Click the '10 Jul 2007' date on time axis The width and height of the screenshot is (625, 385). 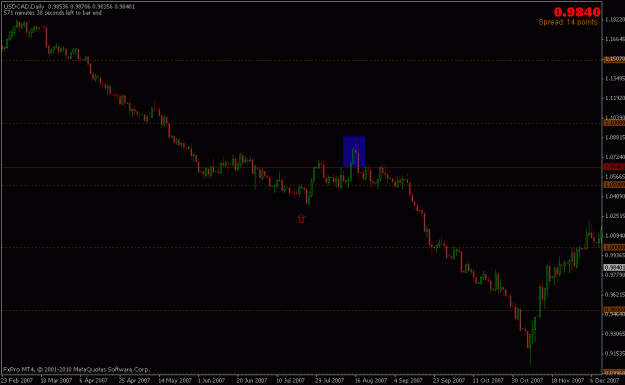click(291, 381)
